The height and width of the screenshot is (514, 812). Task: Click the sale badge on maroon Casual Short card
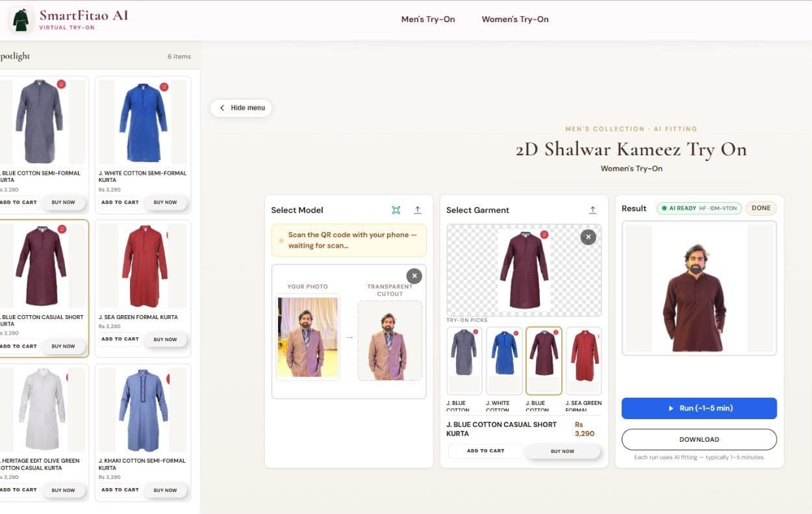point(61,229)
